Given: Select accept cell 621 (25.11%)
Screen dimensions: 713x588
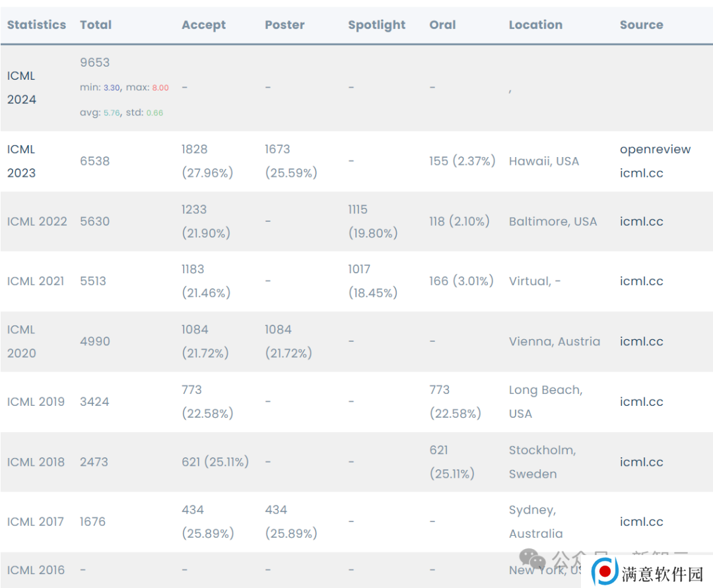Looking at the screenshot, I should coord(215,462).
